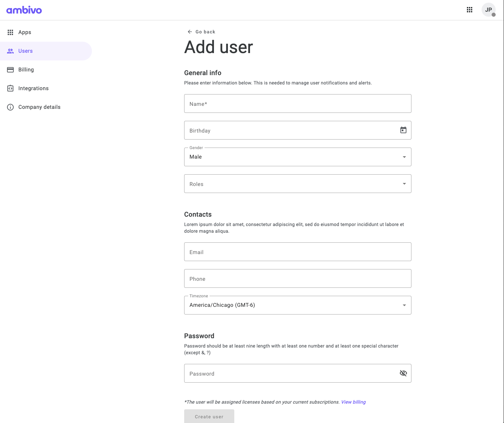The image size is (504, 423).
Task: Click the back arrow next to Go back
Action: pos(190,31)
